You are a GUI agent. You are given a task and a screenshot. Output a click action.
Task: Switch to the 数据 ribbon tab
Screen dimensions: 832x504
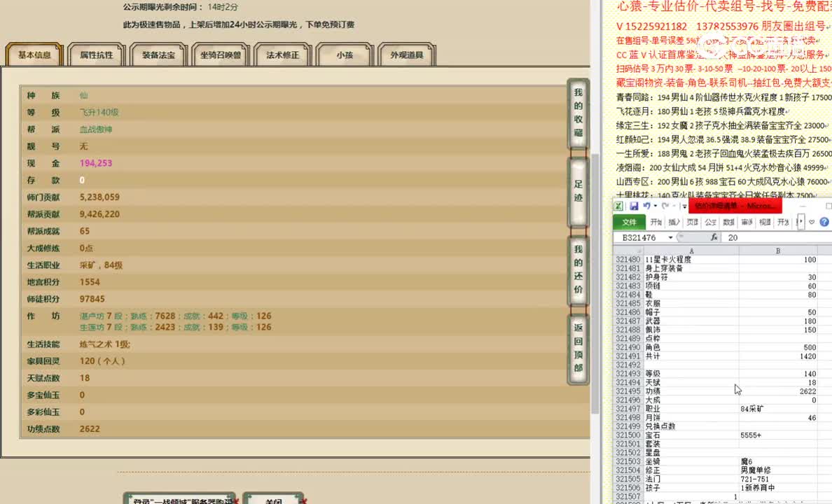coord(728,222)
